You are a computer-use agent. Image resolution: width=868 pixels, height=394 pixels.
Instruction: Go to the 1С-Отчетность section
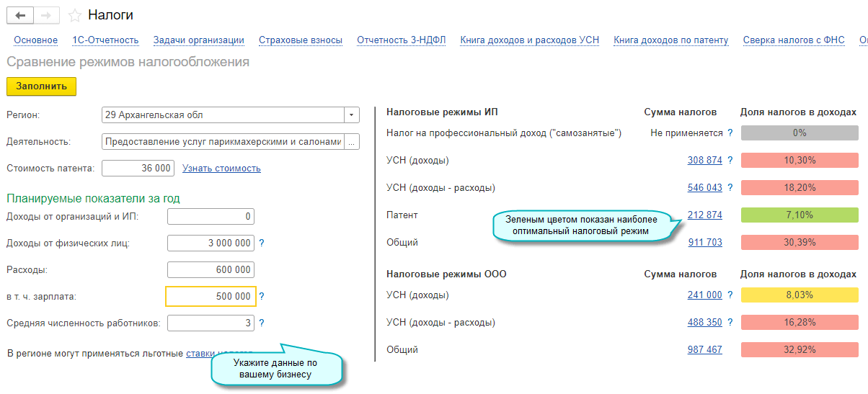[x=105, y=40]
